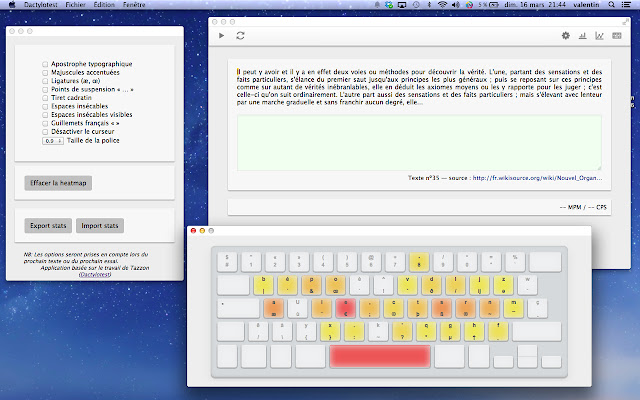Open the sync status menu bar icon
Image resolution: width=640 pixels, height=400 pixels.
389,4
